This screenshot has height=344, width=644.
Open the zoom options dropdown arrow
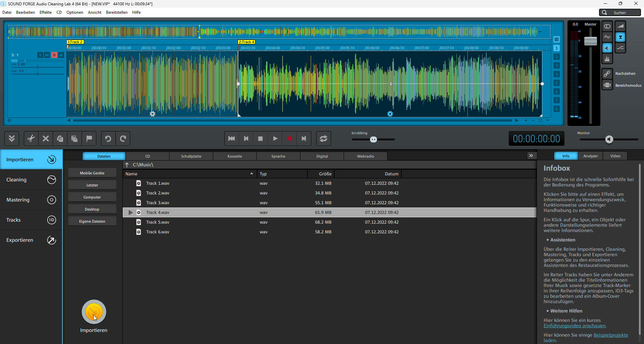pyautogui.click(x=548, y=120)
